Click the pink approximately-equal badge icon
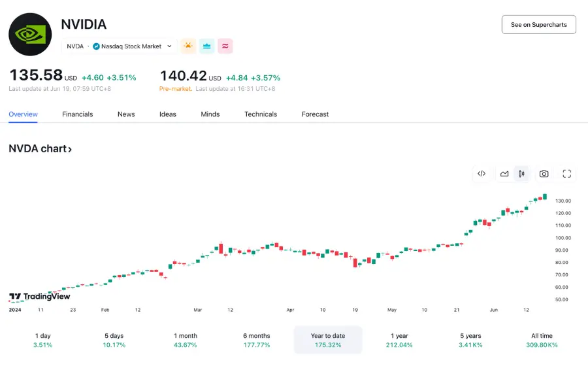 click(x=225, y=46)
